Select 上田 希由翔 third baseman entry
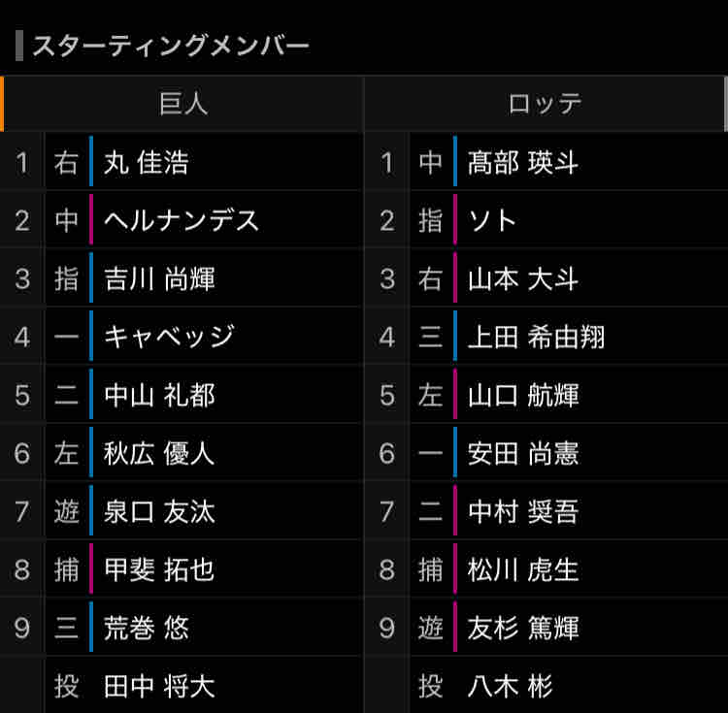 pos(536,337)
